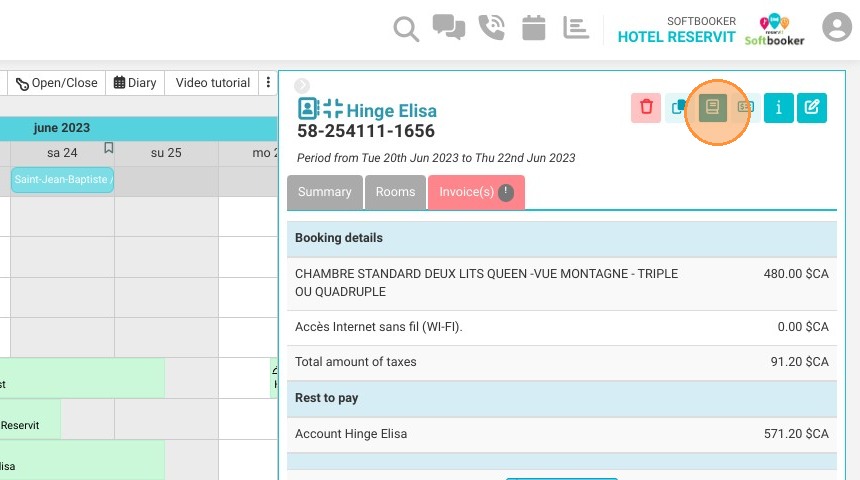Click the highlighted book register icon
This screenshot has width=860, height=480.
pyautogui.click(x=712, y=108)
